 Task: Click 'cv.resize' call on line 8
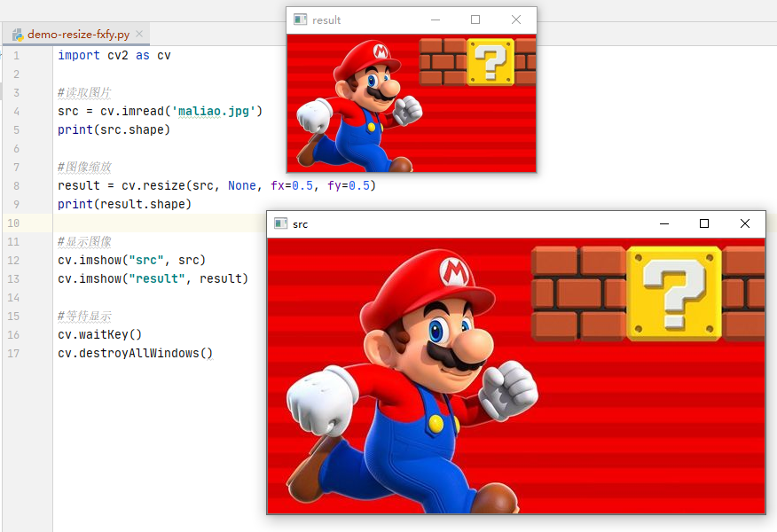[153, 185]
